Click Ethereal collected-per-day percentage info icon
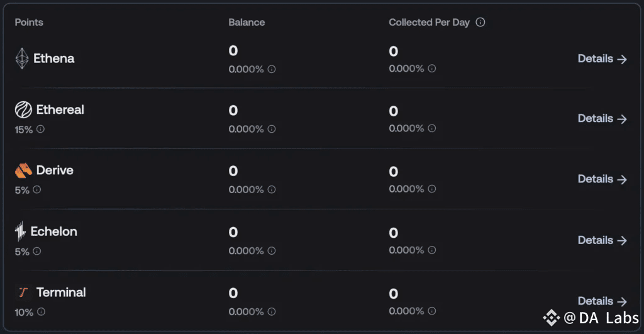The width and height of the screenshot is (644, 334). coord(431,128)
